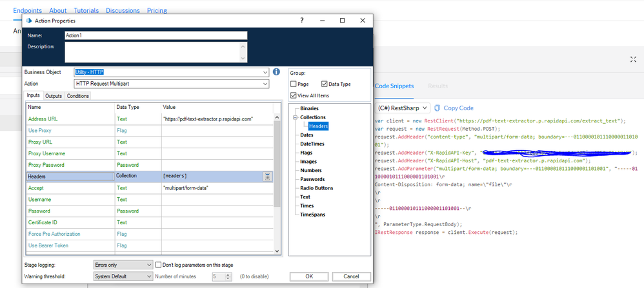Open the Headers collection calculator icon
Viewport: 644px width, 288px height.
coord(268,177)
